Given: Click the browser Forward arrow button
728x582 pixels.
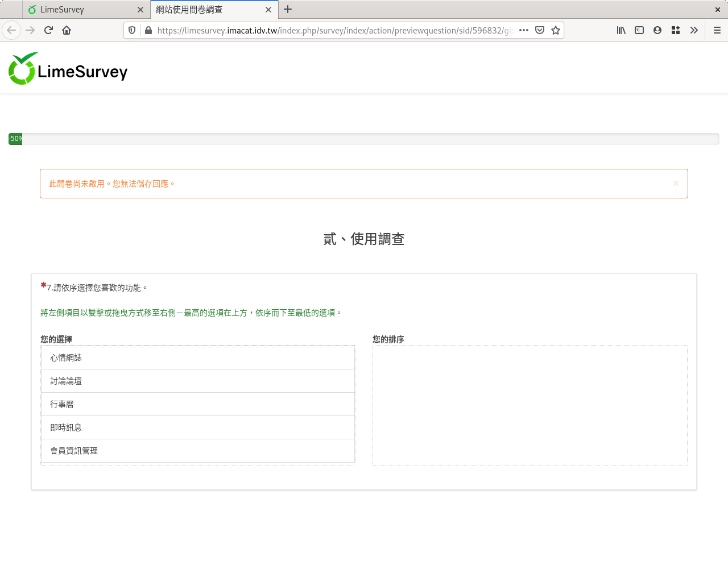Looking at the screenshot, I should pos(30,30).
